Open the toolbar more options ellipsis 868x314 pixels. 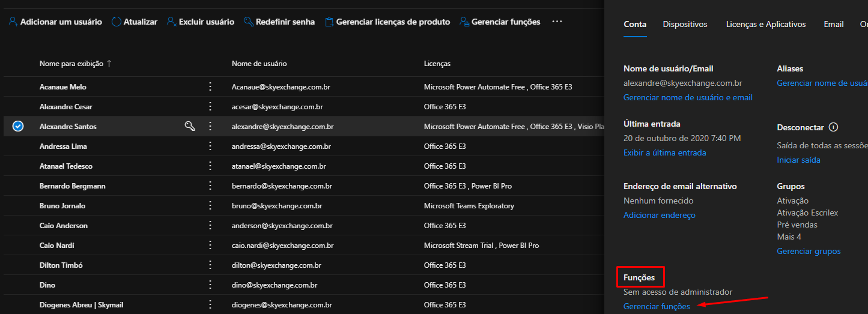557,22
